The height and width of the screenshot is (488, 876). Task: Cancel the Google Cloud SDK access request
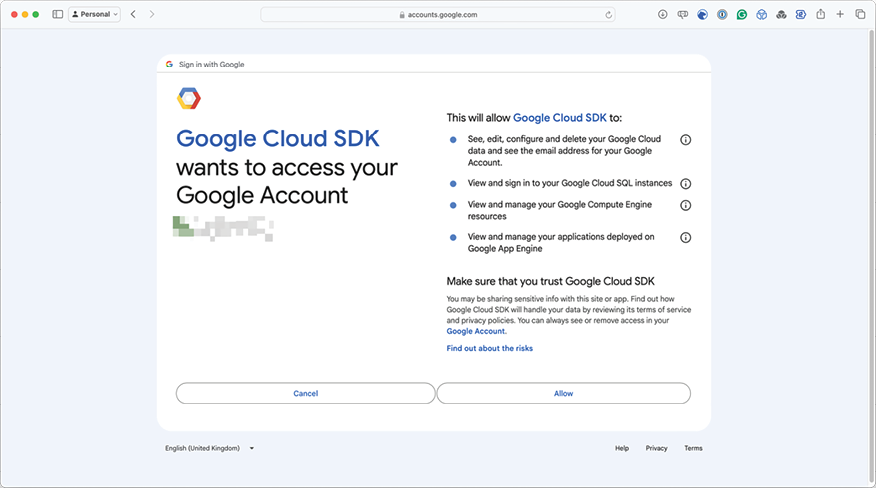pyautogui.click(x=305, y=393)
